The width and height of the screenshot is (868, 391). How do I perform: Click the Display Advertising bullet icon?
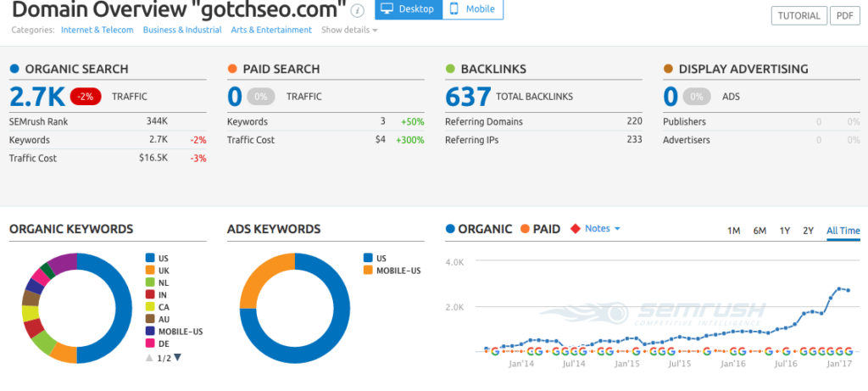click(x=668, y=70)
